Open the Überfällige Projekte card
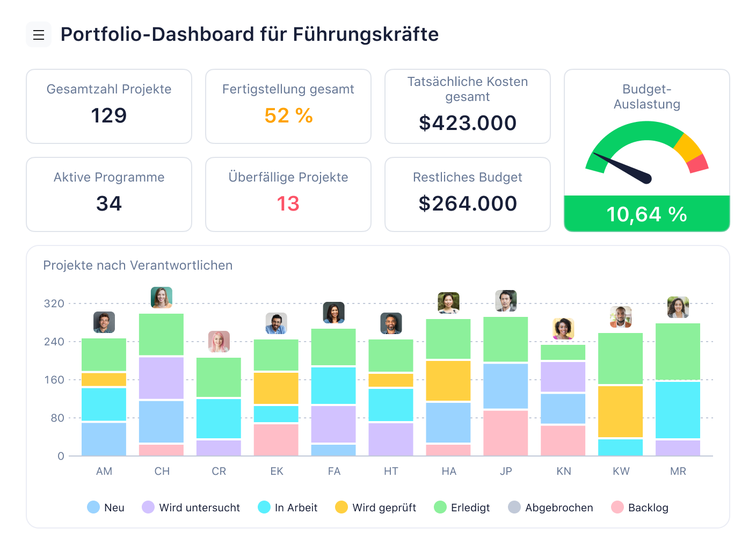 point(288,194)
